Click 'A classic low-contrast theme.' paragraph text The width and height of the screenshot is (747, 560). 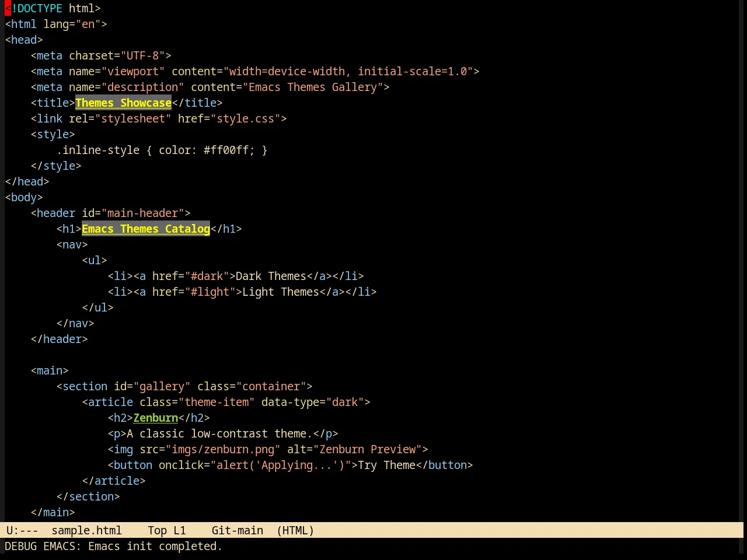(x=219, y=433)
